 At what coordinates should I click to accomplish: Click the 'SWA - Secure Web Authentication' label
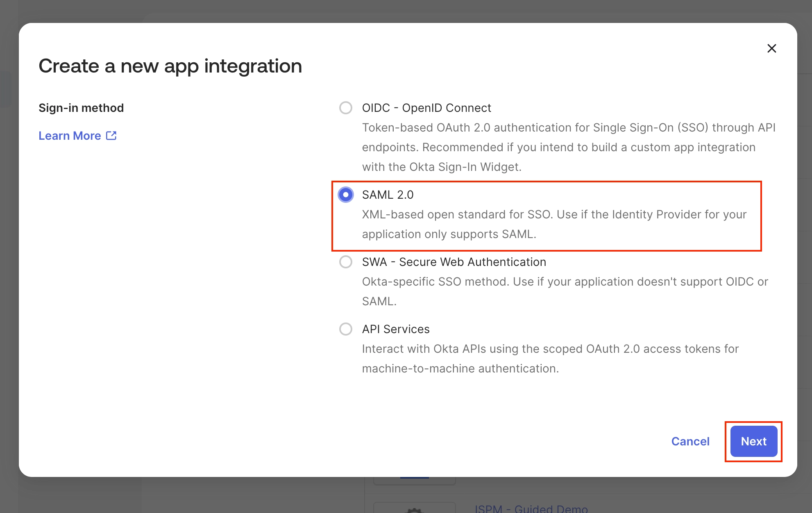point(454,262)
